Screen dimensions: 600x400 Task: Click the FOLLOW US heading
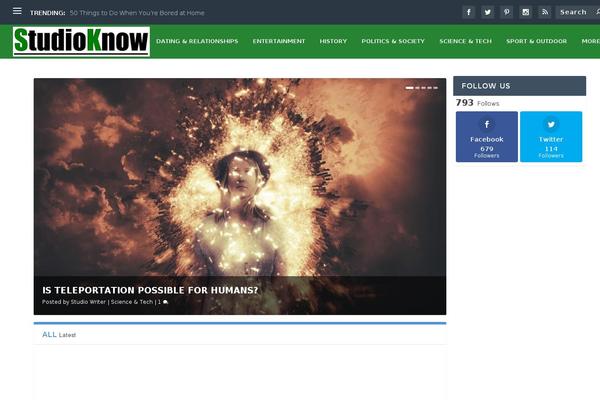point(486,86)
